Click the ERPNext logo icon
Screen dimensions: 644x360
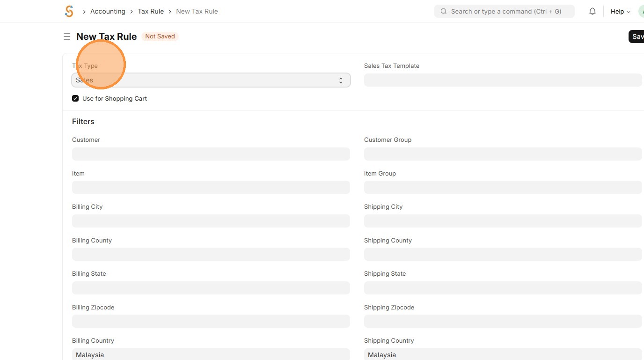(x=69, y=11)
